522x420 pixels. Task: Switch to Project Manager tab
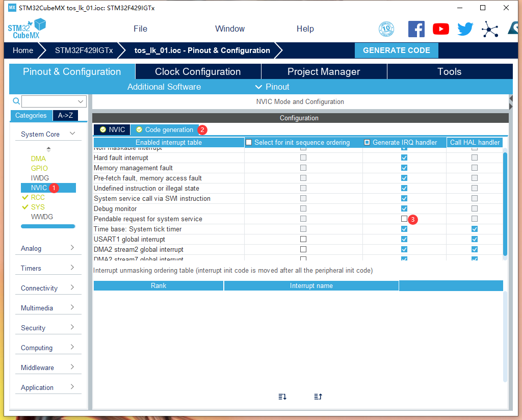coord(324,71)
